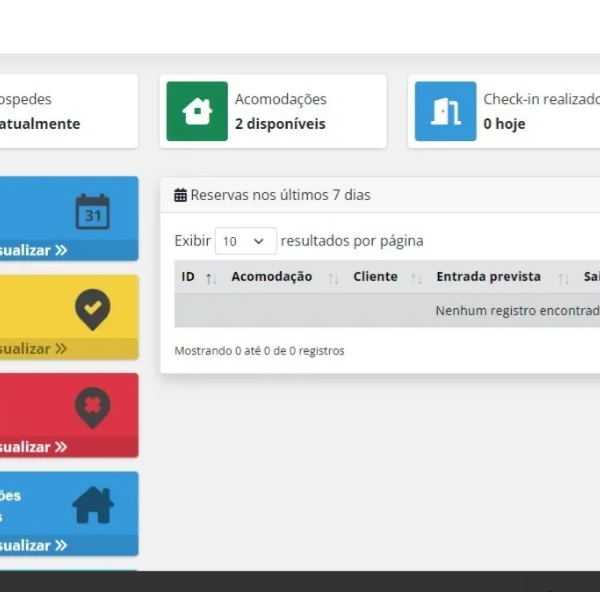Viewport: 600px width, 592px height.
Task: Click the sort arrows in the ID column
Action: tap(211, 278)
